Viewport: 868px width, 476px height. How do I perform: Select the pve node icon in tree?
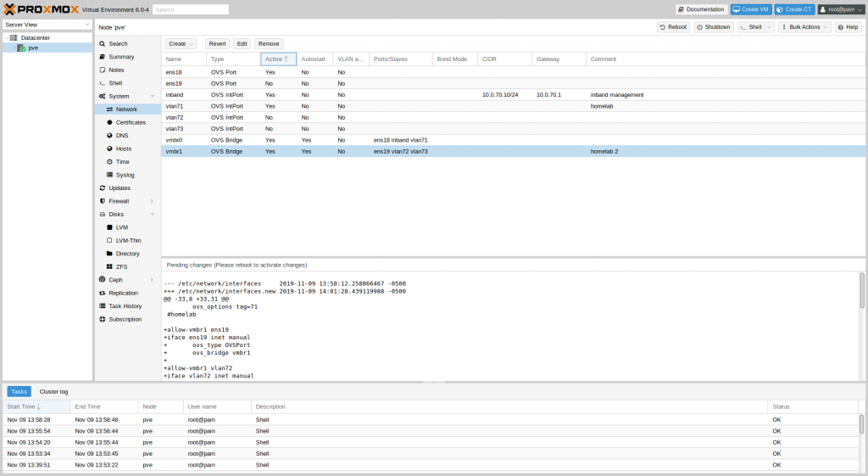click(x=21, y=48)
